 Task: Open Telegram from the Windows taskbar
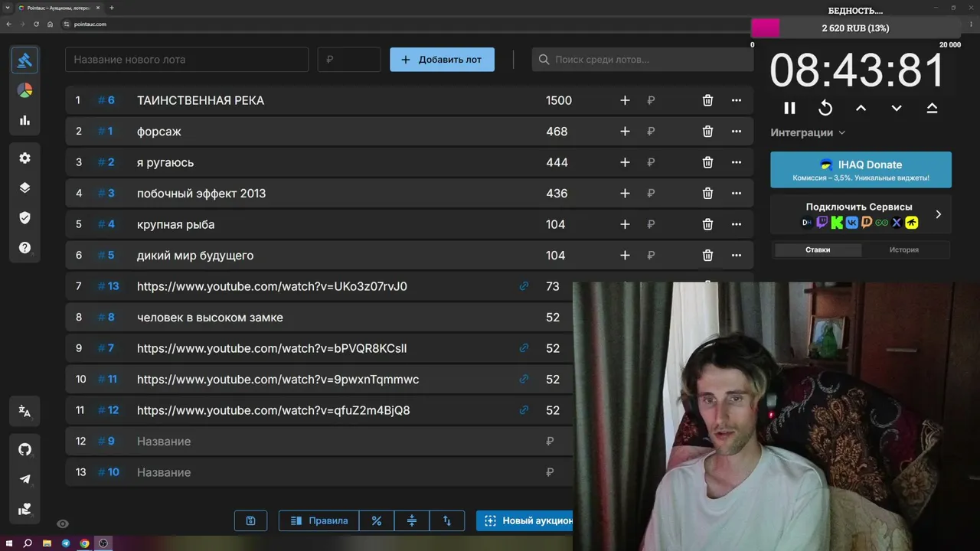point(65,543)
